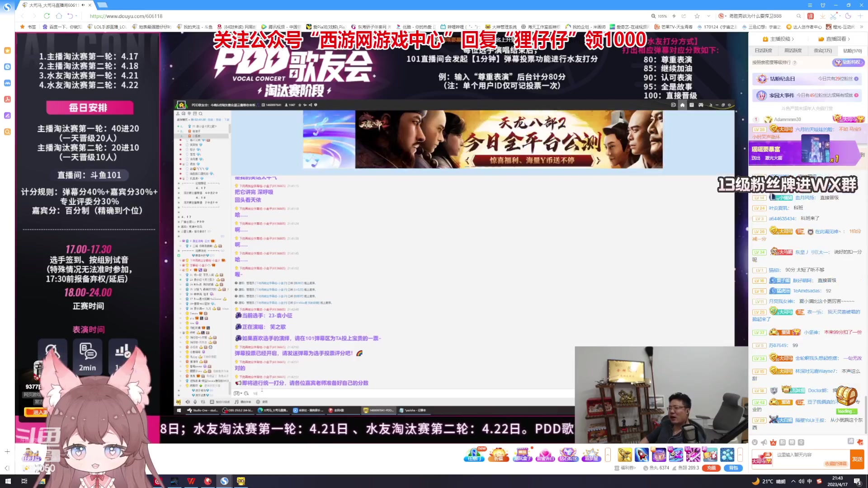Click the bookmark star icon in address bar
This screenshot has height=488, width=868.
(697, 16)
